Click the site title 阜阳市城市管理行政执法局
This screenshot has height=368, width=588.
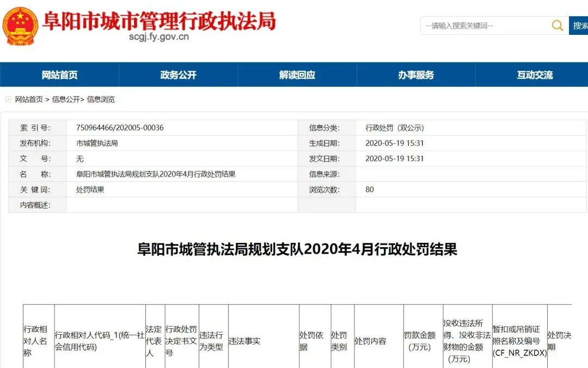[x=159, y=21]
